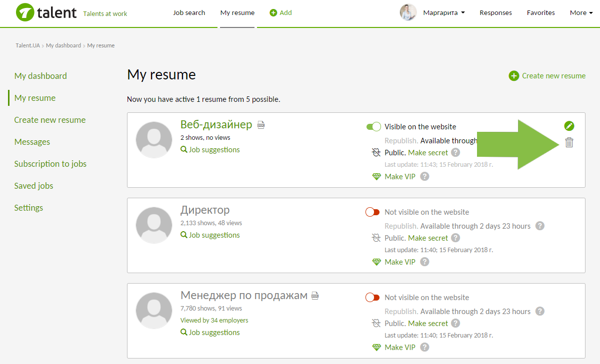
Task: Click Create new resume button at top right
Action: 547,76
